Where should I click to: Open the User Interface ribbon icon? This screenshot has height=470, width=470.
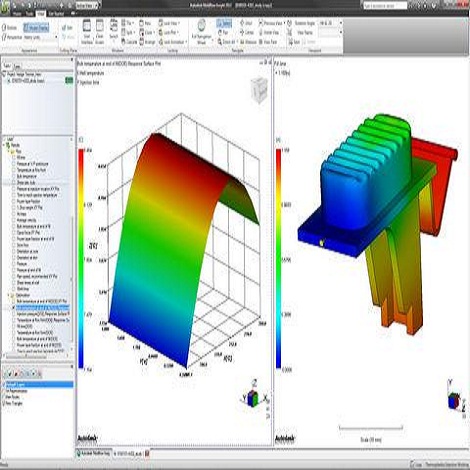point(87,26)
